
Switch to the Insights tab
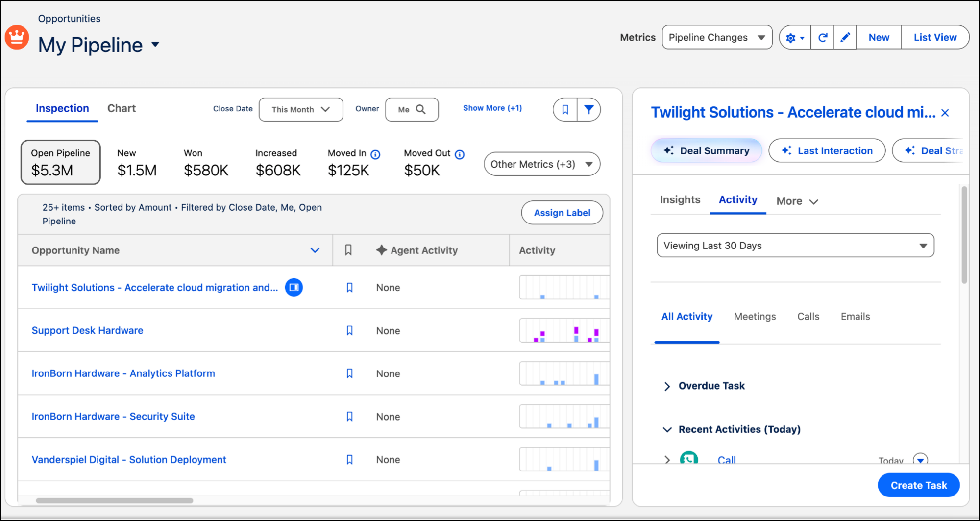(x=680, y=200)
